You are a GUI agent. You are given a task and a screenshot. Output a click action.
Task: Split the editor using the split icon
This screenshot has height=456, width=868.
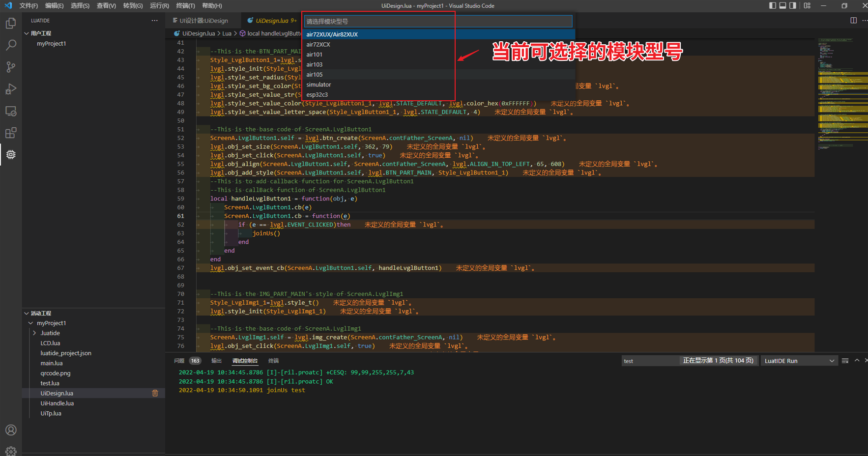click(x=854, y=20)
